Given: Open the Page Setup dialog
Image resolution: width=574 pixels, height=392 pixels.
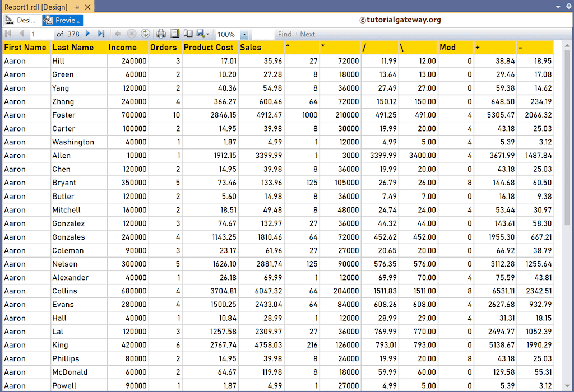Looking at the screenshot, I should tap(189, 34).
